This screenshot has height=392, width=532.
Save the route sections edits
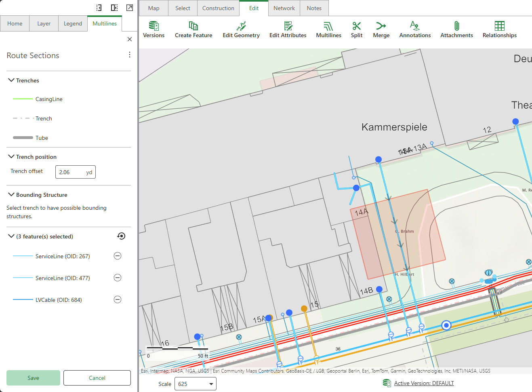[33, 377]
